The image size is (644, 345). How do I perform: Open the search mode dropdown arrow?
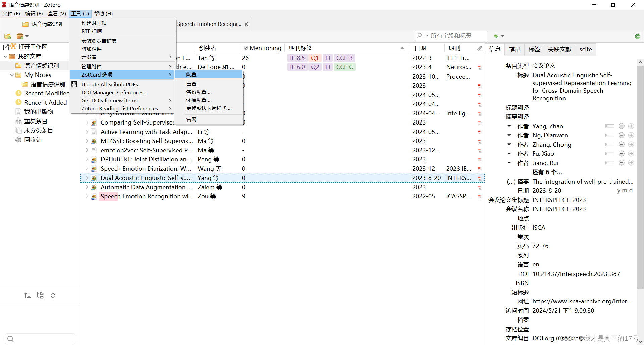pyautogui.click(x=427, y=35)
